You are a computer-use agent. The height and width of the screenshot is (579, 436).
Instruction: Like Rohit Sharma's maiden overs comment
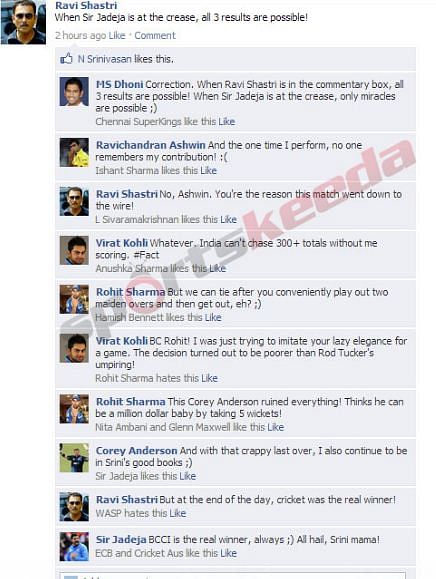pos(213,317)
